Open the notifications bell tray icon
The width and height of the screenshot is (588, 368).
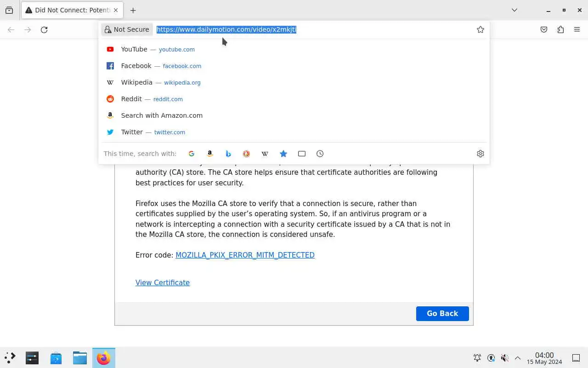[x=477, y=358]
